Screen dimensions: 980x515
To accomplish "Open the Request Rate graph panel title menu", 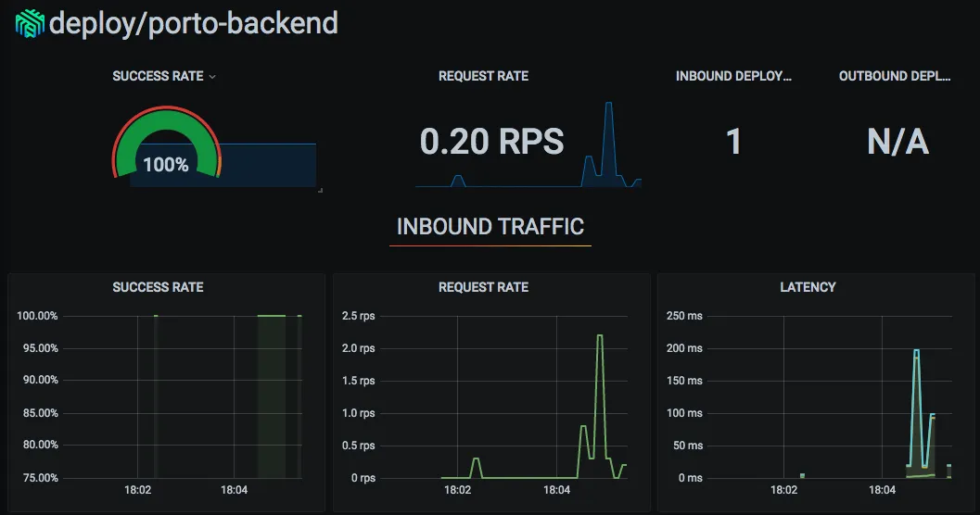I will pyautogui.click(x=483, y=287).
